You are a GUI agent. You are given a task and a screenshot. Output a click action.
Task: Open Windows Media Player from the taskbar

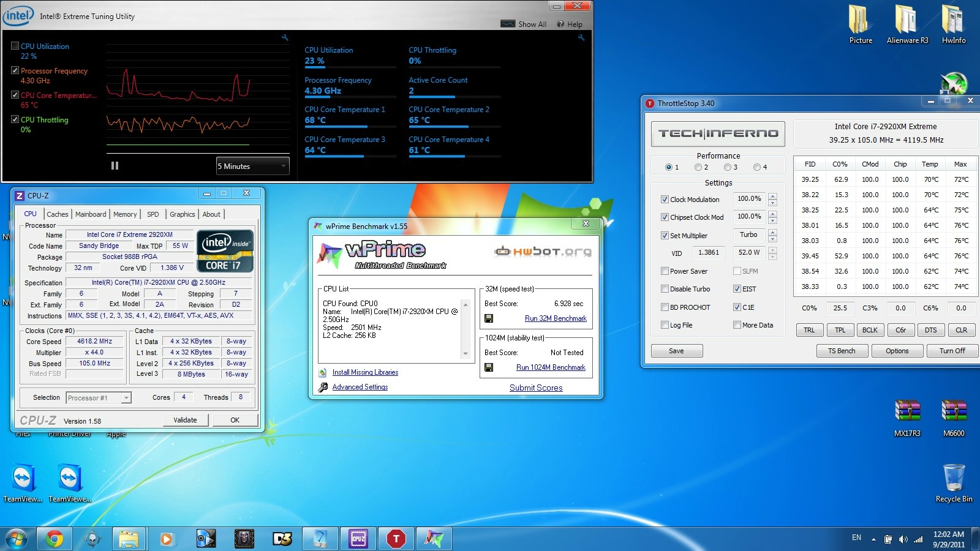point(166,539)
